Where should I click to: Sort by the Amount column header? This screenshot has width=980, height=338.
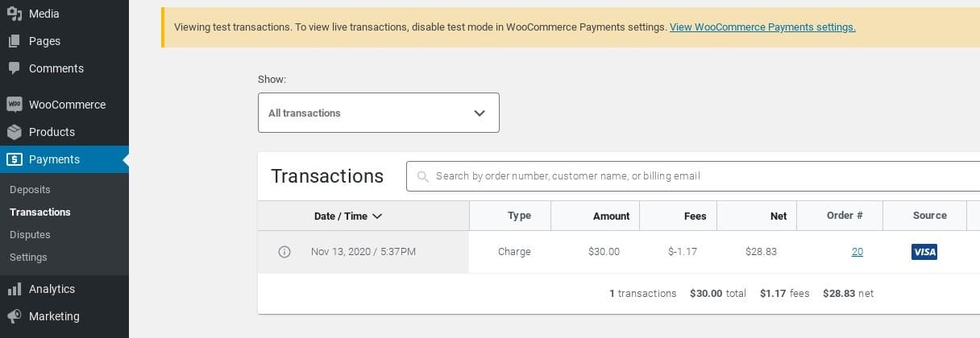point(611,216)
